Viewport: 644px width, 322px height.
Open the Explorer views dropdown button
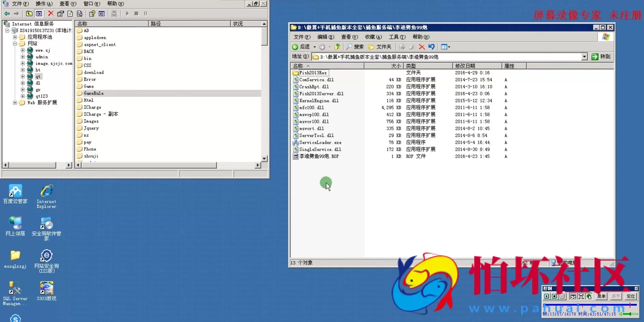pos(445,47)
